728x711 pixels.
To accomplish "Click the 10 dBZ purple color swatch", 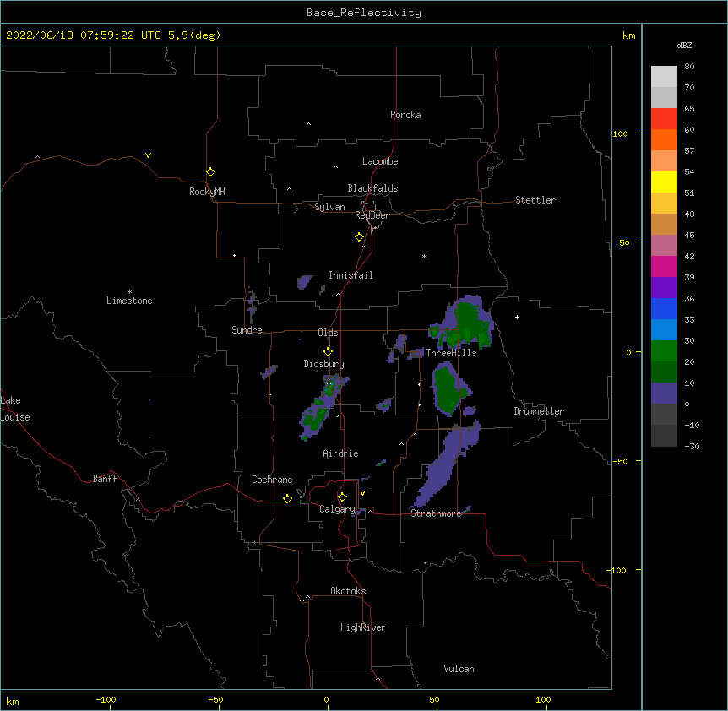I will click(664, 393).
